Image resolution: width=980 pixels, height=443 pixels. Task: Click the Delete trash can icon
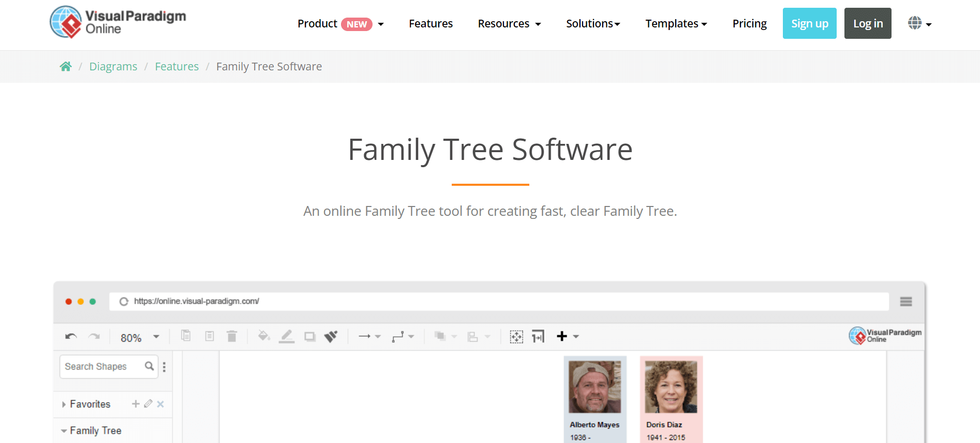[232, 336]
